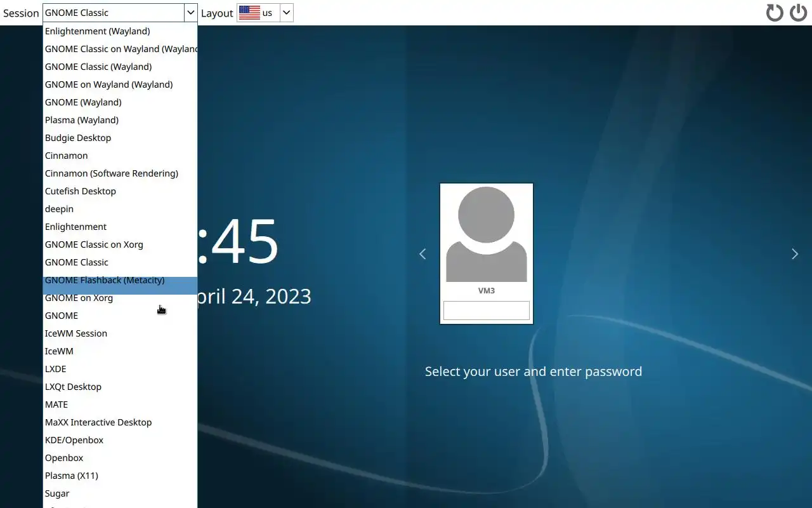This screenshot has width=812, height=508.
Task: Click the VM3 user avatar
Action: tap(487, 235)
